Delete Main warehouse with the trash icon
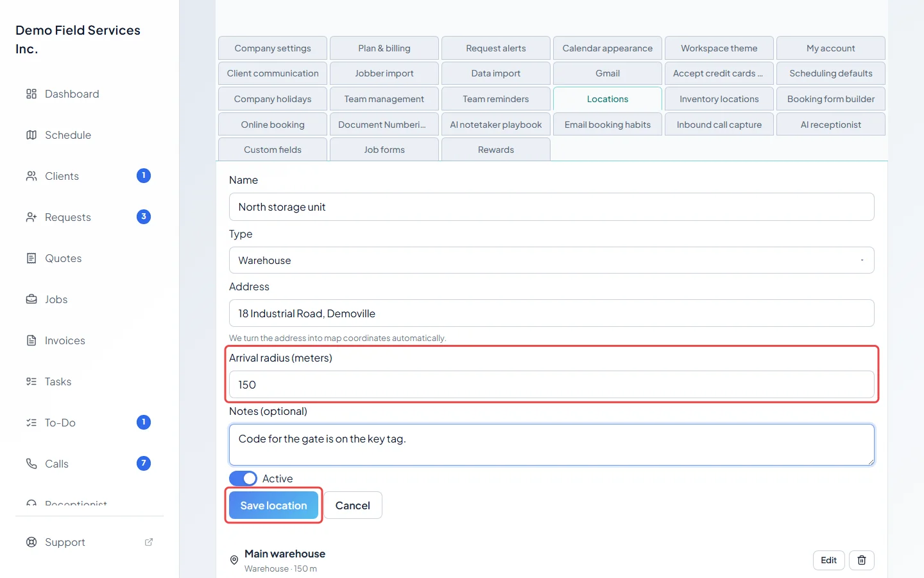The height and width of the screenshot is (578, 924). [862, 560]
